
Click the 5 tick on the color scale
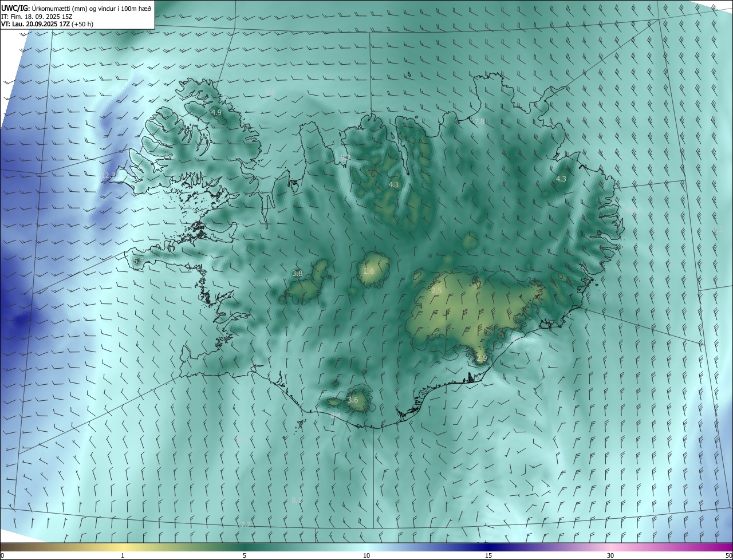(x=245, y=555)
